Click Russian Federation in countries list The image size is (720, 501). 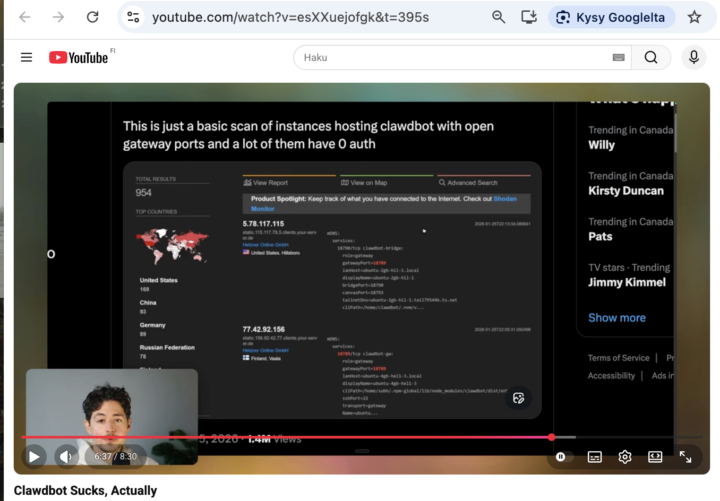point(167,348)
